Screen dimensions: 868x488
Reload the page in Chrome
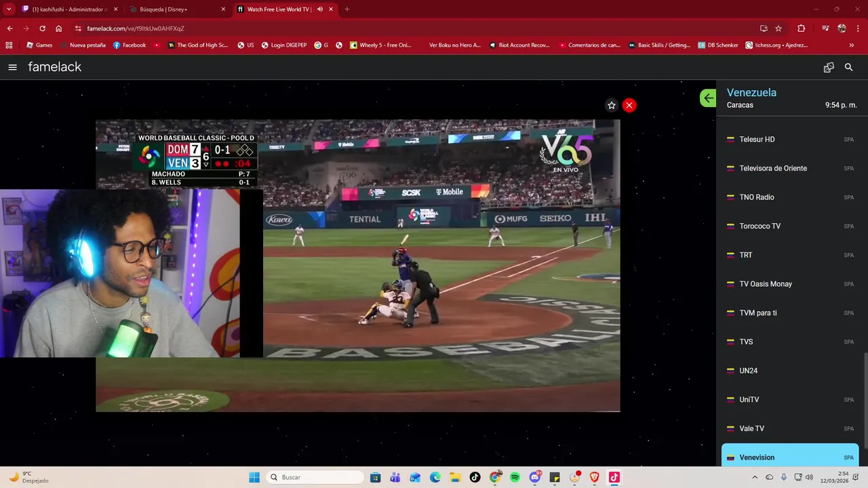[42, 28]
